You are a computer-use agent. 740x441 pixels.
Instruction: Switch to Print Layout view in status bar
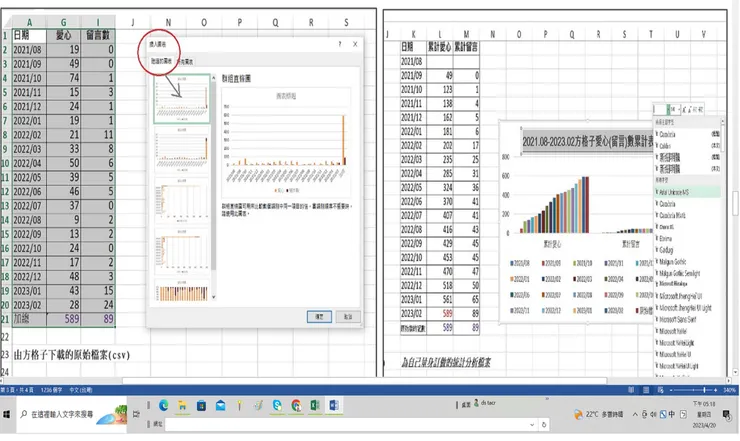(x=646, y=390)
